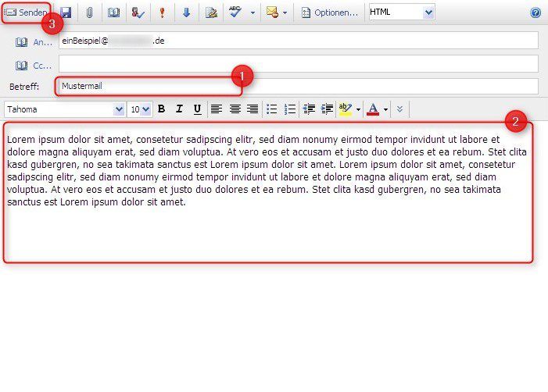This screenshot has width=548, height=392.
Task: Save the draft with floppy disk icon
Action: pyautogui.click(x=66, y=12)
